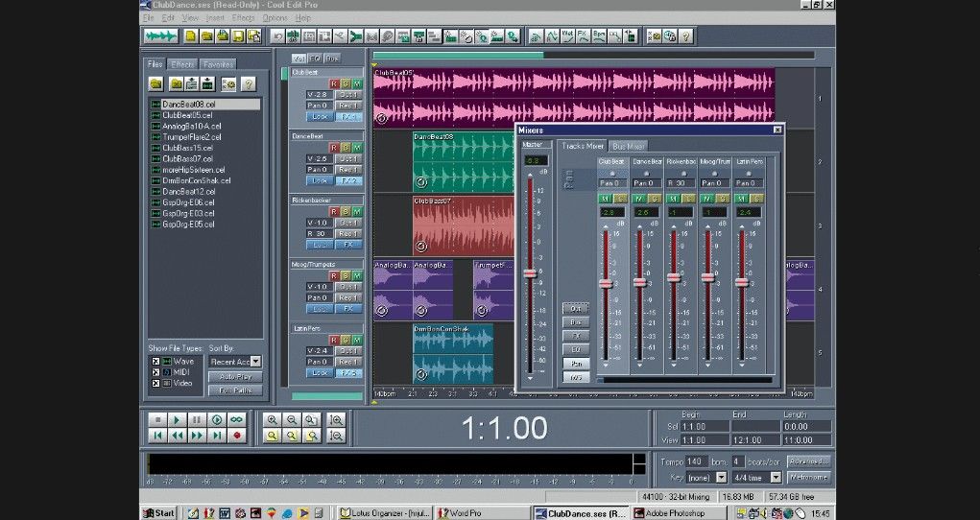Image resolution: width=980 pixels, height=520 pixels.
Task: Click the Open Session folder icon in toolbar
Action: (x=207, y=36)
